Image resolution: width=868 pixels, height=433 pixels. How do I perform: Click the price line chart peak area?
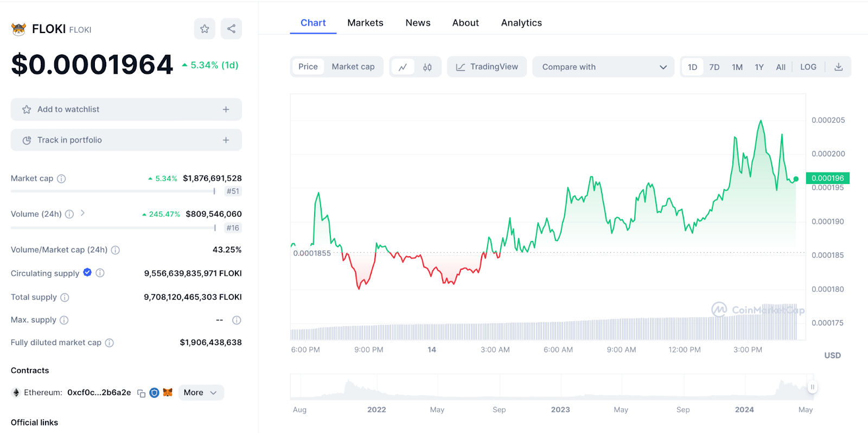click(761, 122)
